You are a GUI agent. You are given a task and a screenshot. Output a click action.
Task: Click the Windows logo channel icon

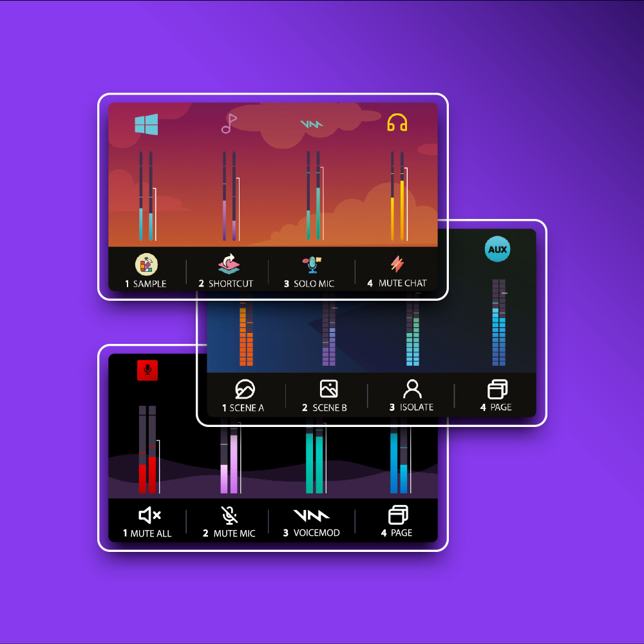(x=146, y=124)
